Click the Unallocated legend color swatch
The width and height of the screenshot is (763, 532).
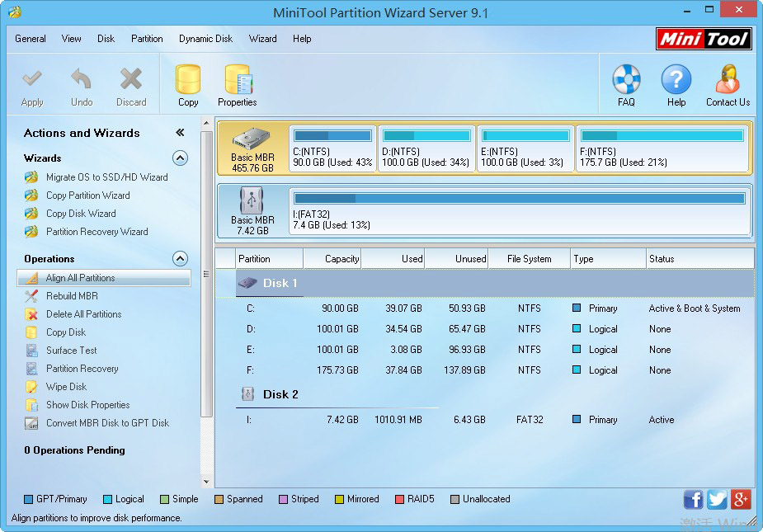pyautogui.click(x=455, y=499)
